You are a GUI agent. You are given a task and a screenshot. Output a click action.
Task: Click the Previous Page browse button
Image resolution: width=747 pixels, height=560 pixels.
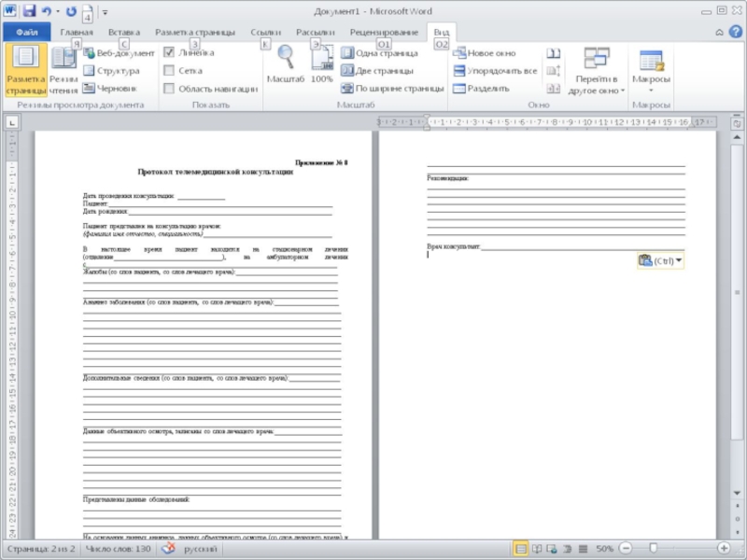pyautogui.click(x=737, y=505)
